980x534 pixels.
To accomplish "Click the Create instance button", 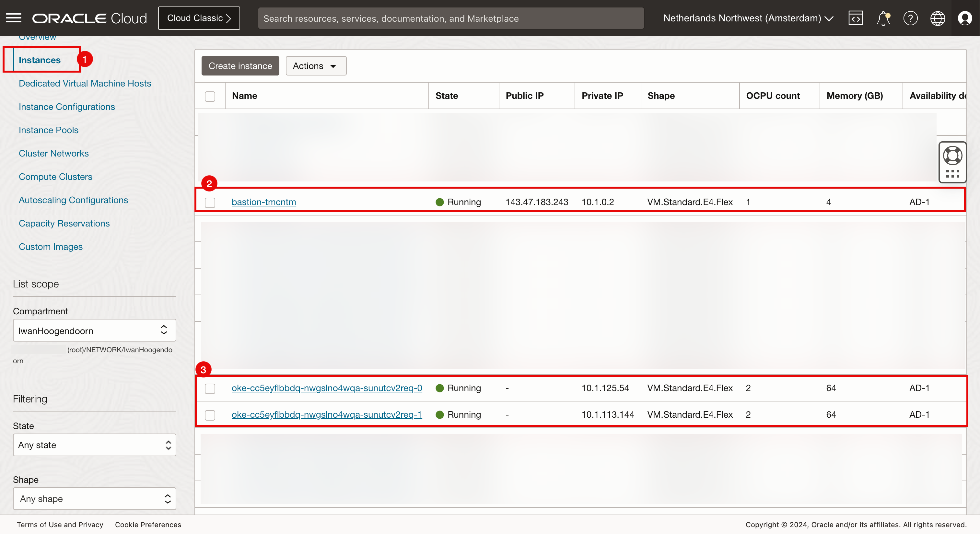I will [x=240, y=66].
